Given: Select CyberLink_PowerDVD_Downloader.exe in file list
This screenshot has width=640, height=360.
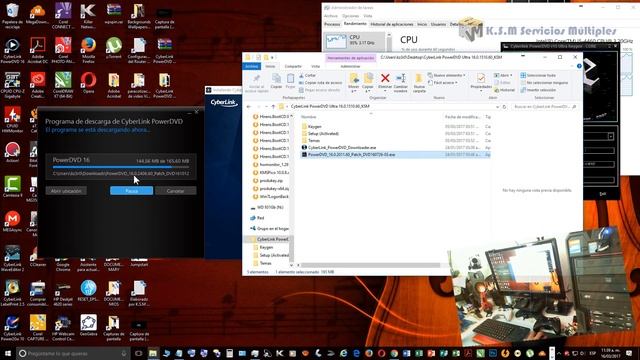Looking at the screenshot, I should tap(342, 147).
